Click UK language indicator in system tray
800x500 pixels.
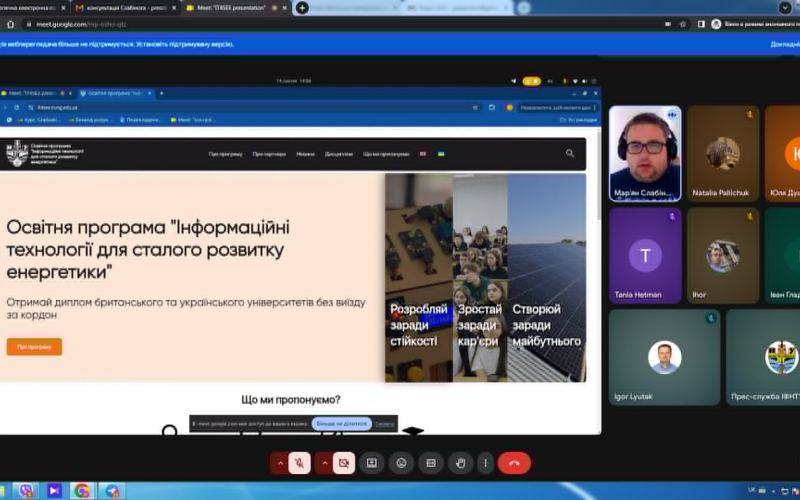click(x=752, y=490)
